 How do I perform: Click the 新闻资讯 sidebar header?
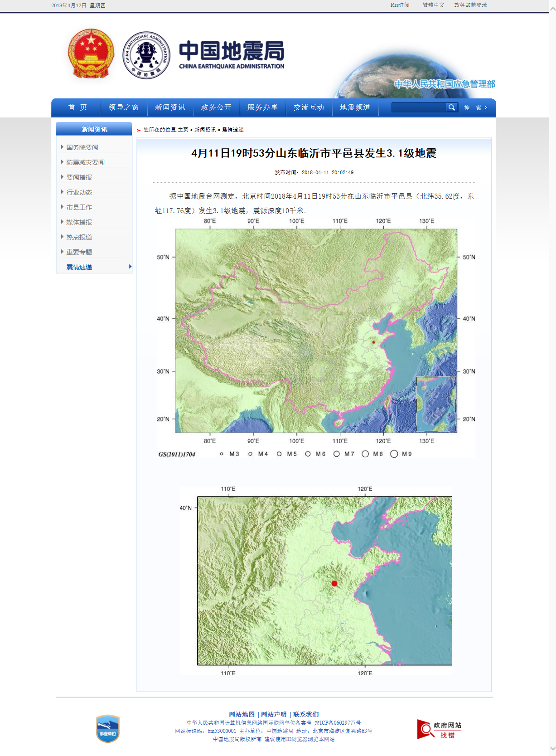(94, 129)
